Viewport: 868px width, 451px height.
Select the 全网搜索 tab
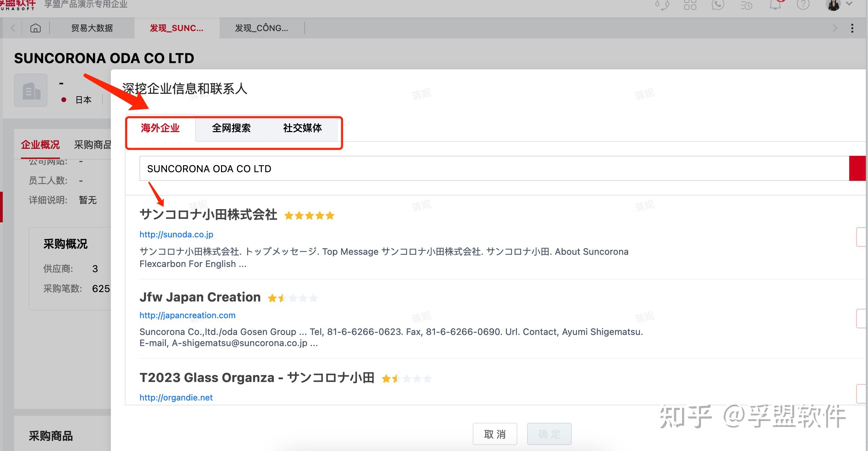[x=231, y=128]
